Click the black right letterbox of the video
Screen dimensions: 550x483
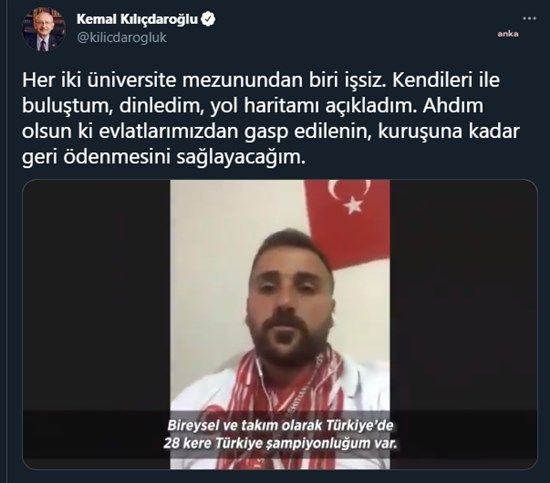463,295
